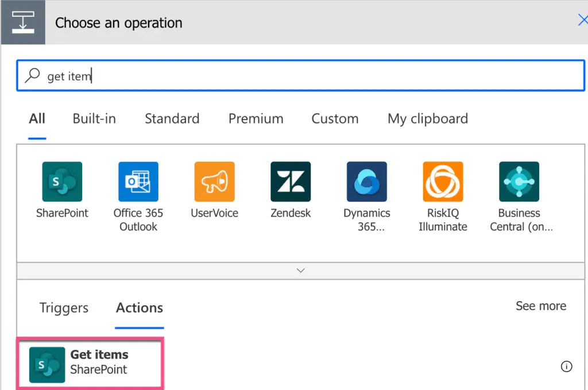Open the My clipboard tab
The image size is (588, 390).
tap(427, 119)
